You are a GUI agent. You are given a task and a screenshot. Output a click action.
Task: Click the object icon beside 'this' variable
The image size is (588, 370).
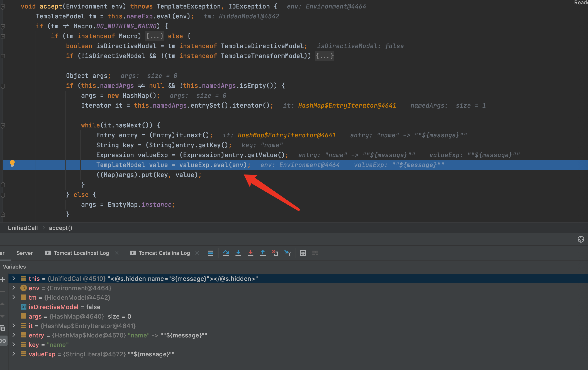23,278
